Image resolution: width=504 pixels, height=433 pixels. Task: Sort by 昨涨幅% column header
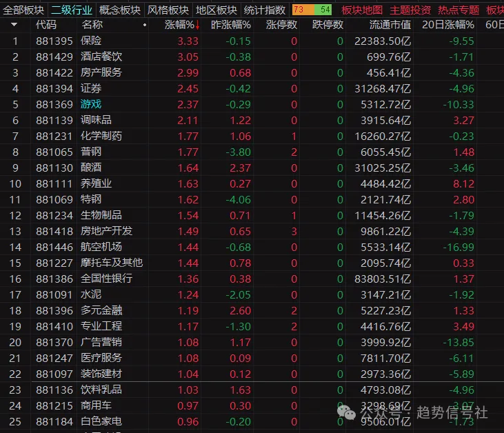(x=230, y=25)
